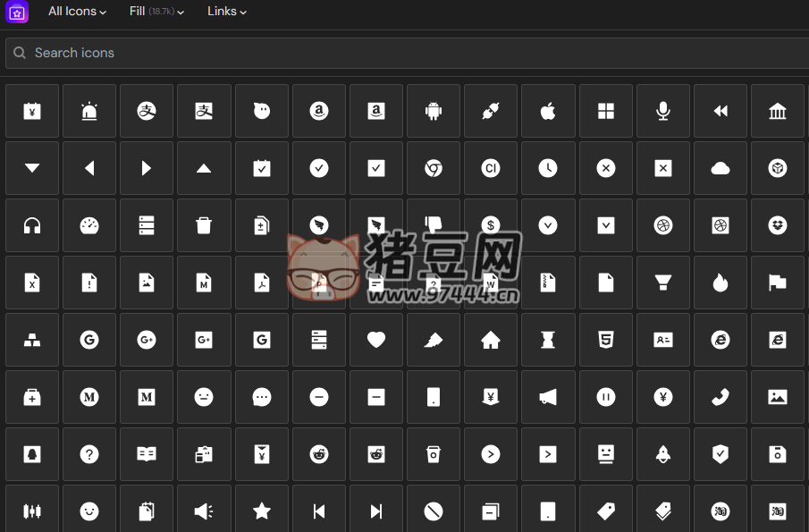
Task: Click the pause circle icon
Action: 606,397
